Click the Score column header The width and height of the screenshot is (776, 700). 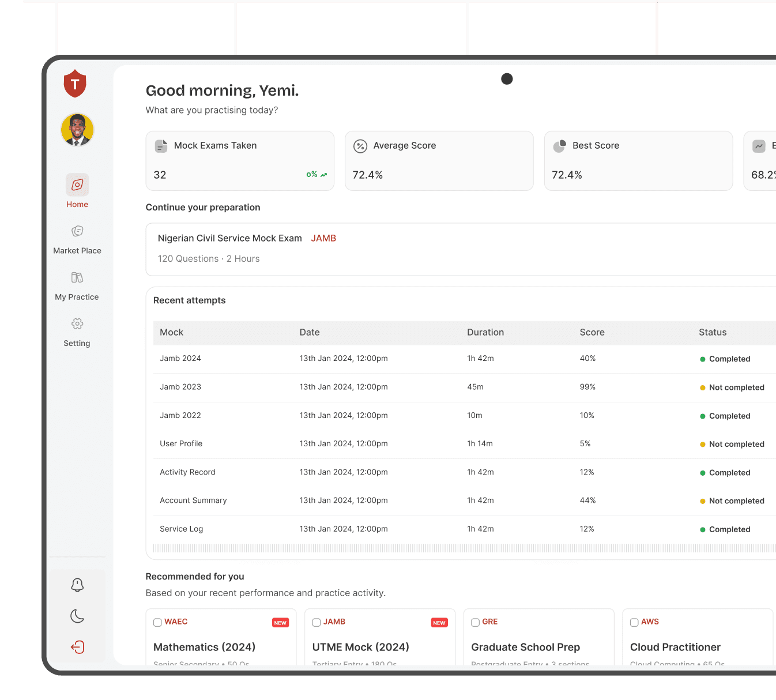pyautogui.click(x=592, y=332)
